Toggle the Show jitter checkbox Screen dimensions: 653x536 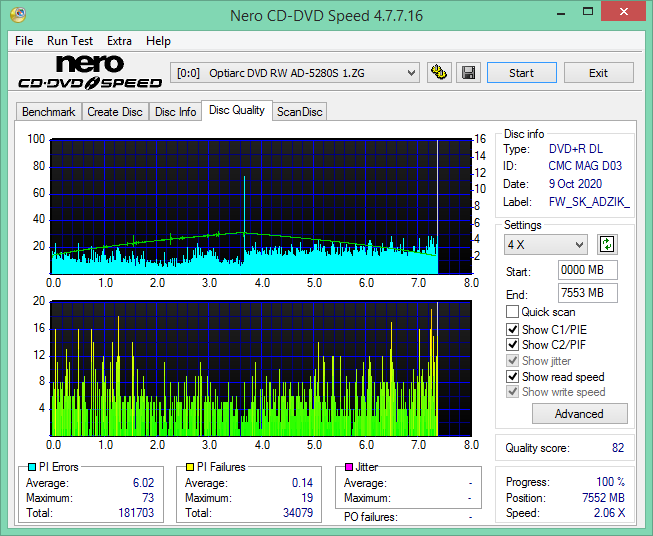[512, 361]
